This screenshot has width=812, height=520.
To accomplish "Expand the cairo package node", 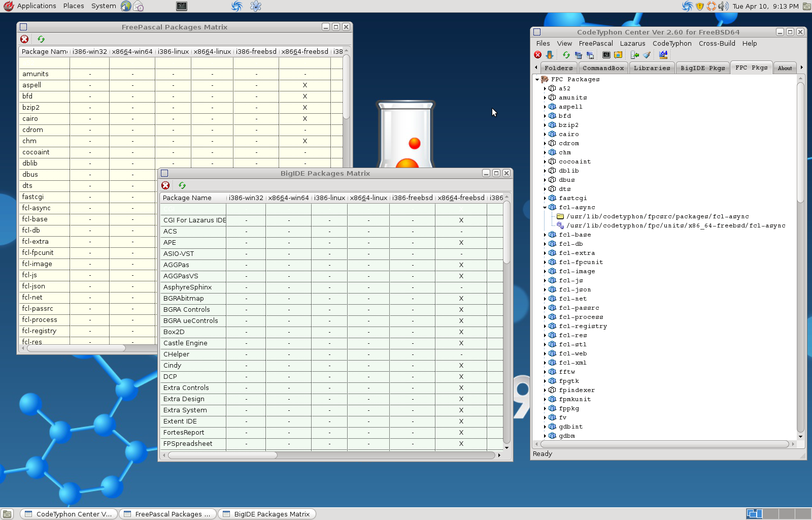I will 545,134.
